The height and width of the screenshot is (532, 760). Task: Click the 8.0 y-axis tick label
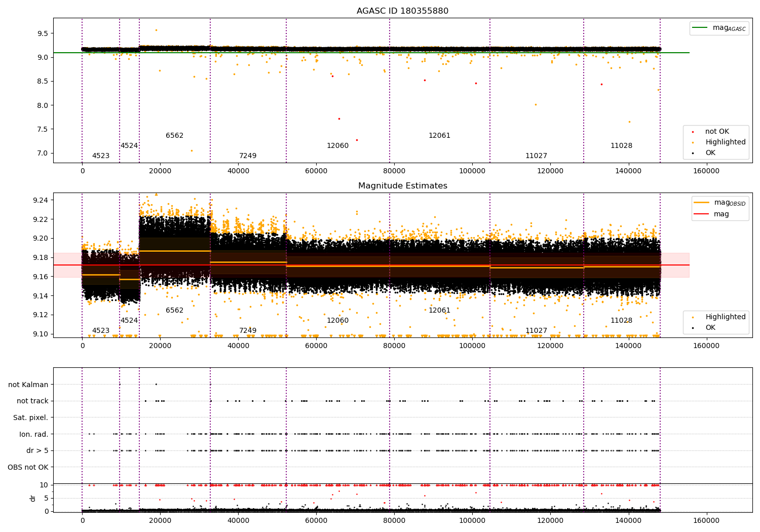[x=43, y=105]
